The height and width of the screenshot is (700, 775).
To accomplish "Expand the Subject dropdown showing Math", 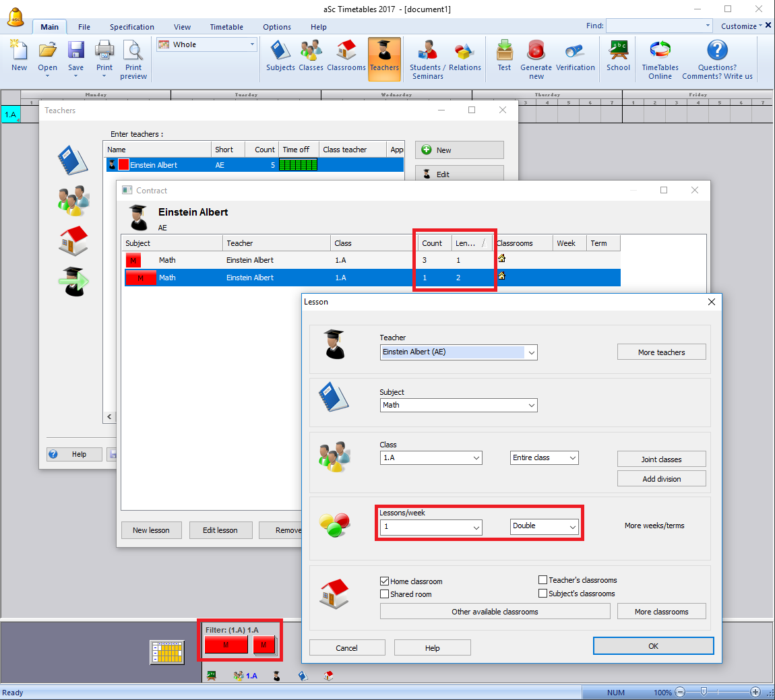I will point(532,406).
